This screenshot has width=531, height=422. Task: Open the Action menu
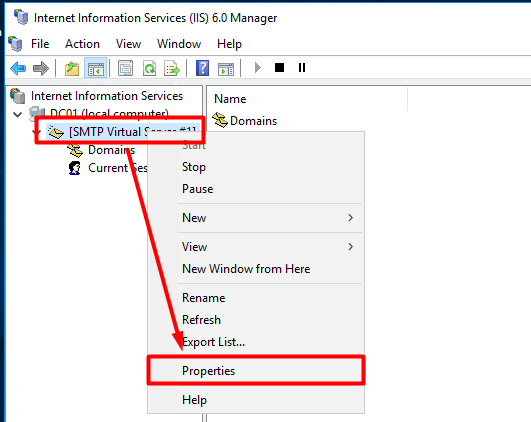pyautogui.click(x=82, y=44)
